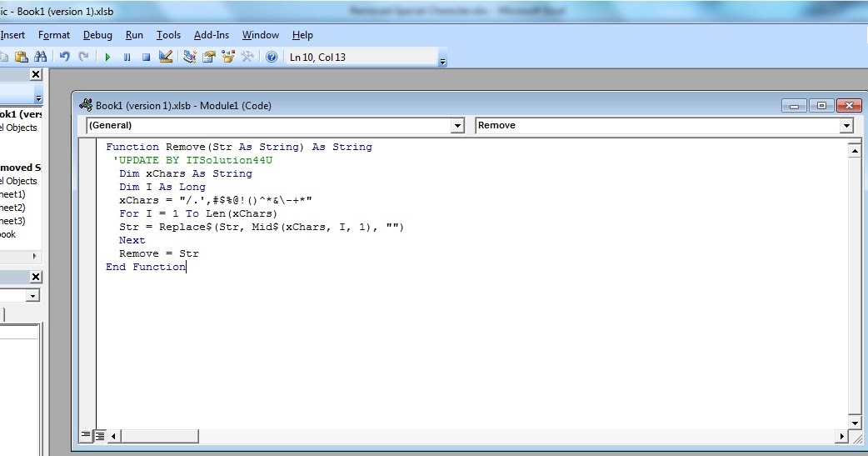Select the 'moved S' project node

tap(21, 168)
